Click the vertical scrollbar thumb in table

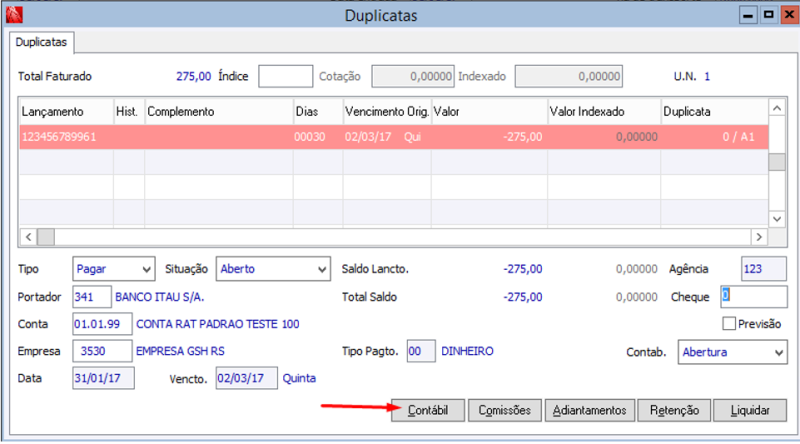777,162
